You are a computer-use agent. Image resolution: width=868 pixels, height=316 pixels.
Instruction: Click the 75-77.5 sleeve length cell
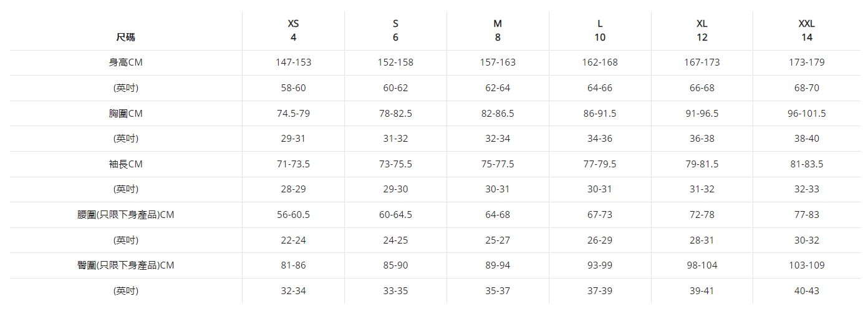(x=498, y=164)
